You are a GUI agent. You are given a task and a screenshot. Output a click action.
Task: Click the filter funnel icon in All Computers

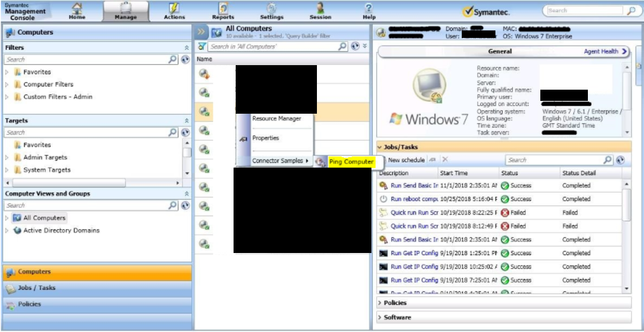pyautogui.click(x=202, y=46)
